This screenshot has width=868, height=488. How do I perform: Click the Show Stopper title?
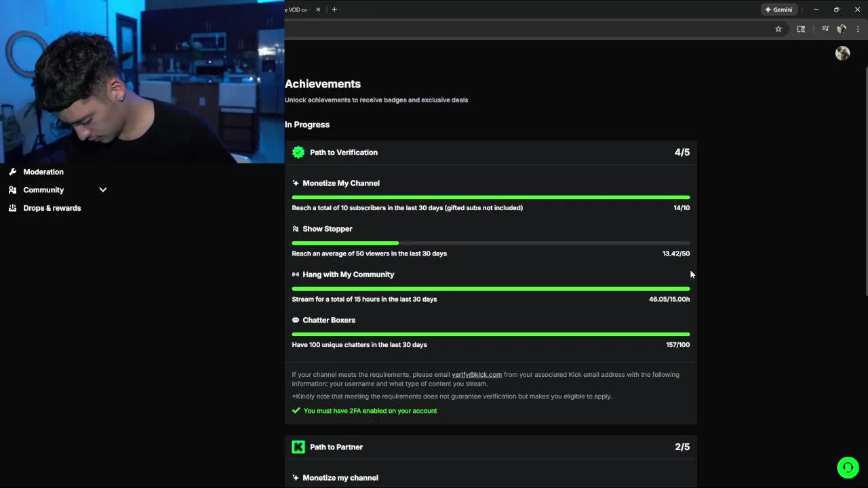(328, 229)
